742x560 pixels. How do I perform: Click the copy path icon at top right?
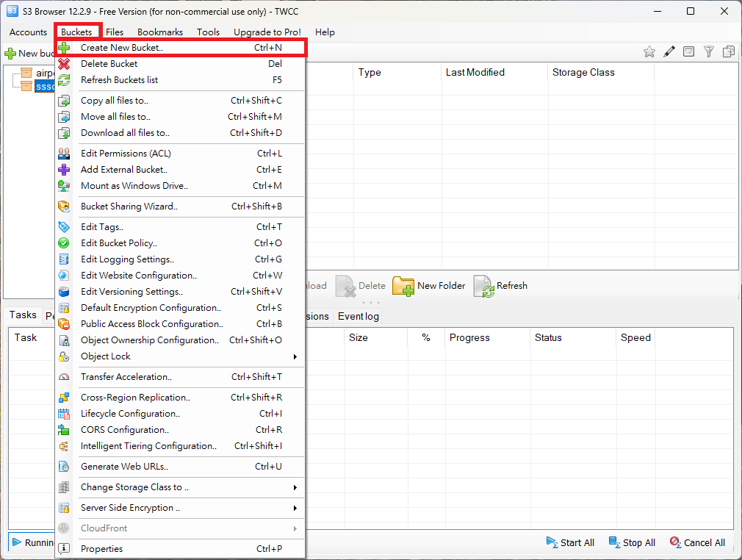729,51
